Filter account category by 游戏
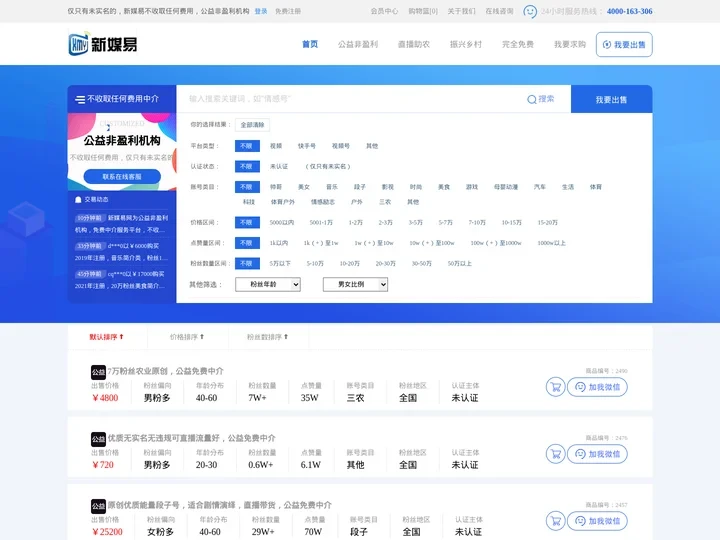 tap(472, 187)
